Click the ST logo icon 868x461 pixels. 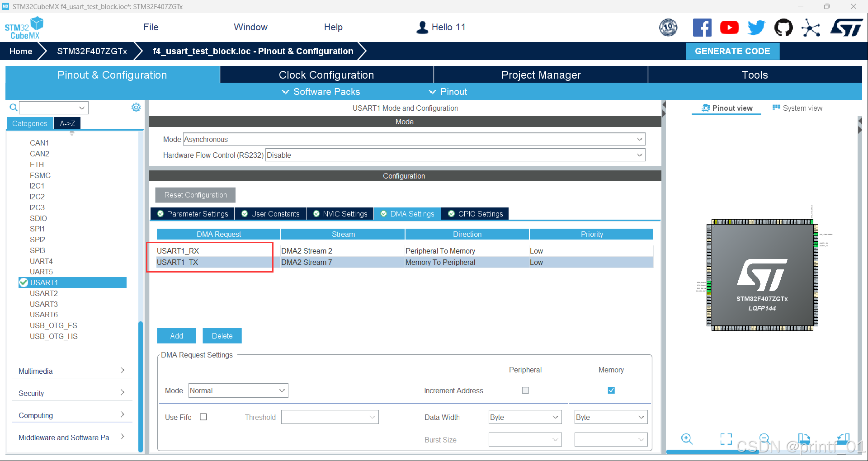[846, 28]
